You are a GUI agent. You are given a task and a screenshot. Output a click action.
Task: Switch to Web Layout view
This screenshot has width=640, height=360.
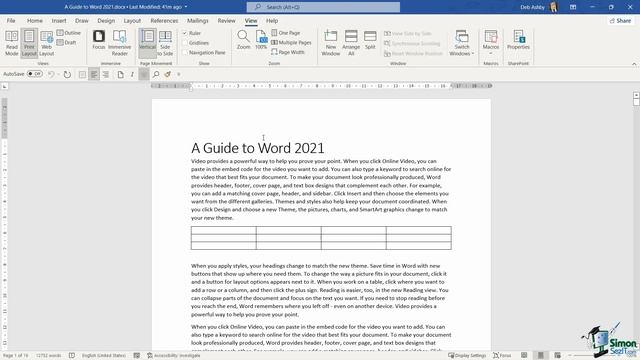(47, 43)
